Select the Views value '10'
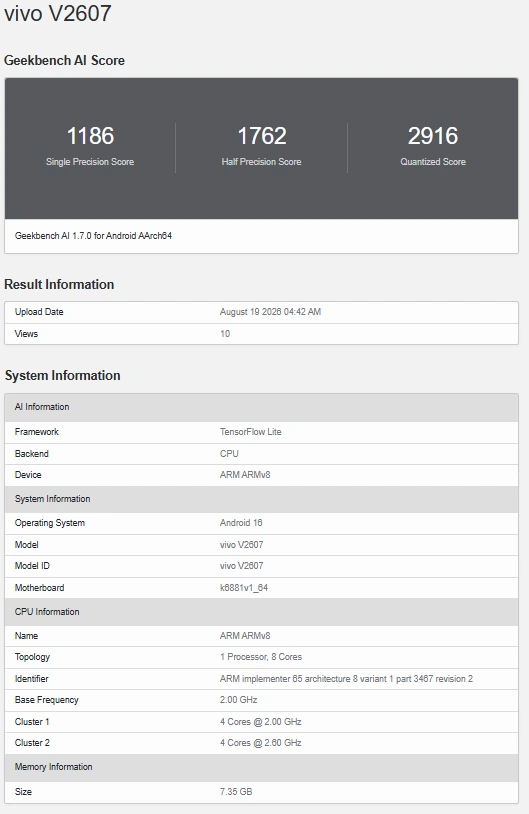 (225, 334)
